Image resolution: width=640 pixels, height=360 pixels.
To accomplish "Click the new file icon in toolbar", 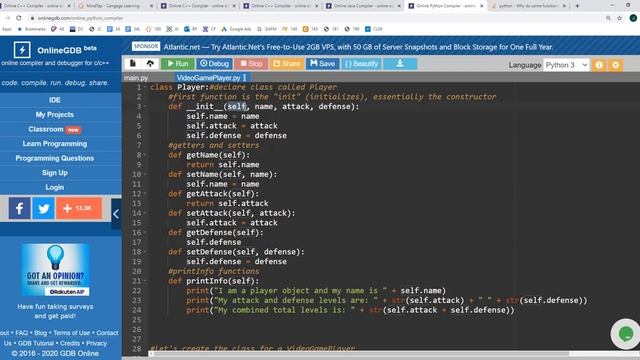I will 133,64.
